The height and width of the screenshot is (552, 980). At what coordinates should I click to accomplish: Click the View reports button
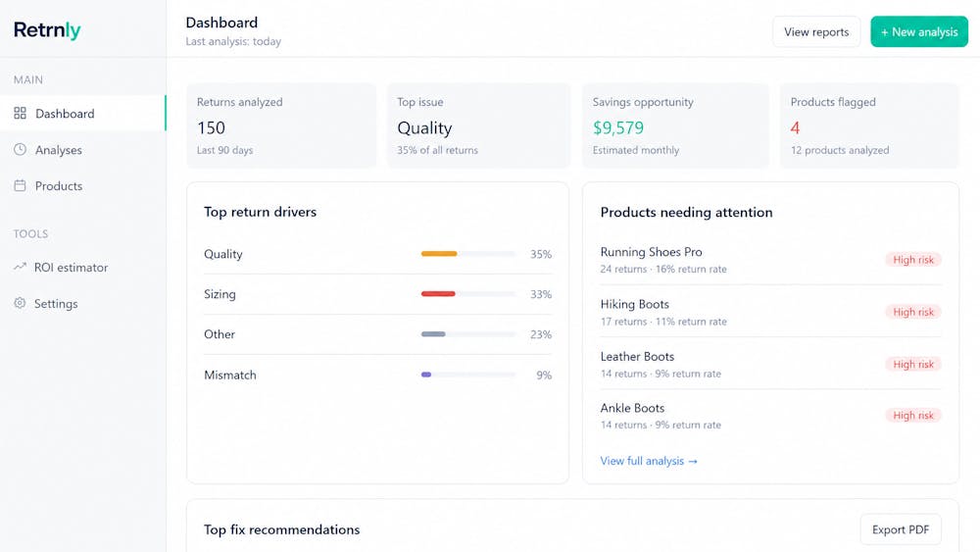816,32
